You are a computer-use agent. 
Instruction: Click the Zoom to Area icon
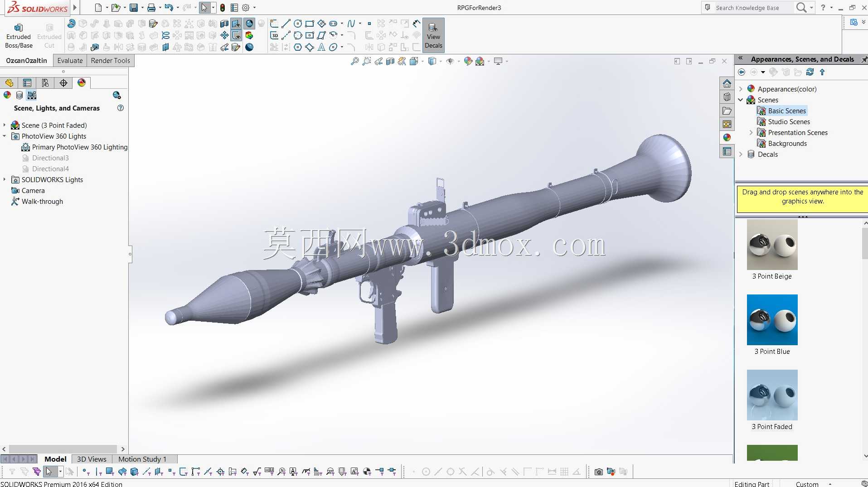click(x=367, y=61)
